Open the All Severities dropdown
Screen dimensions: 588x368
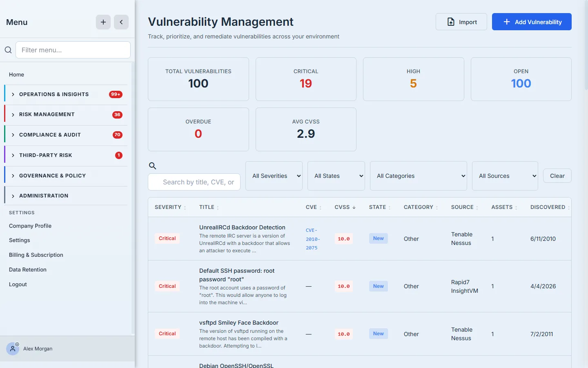[x=274, y=176]
